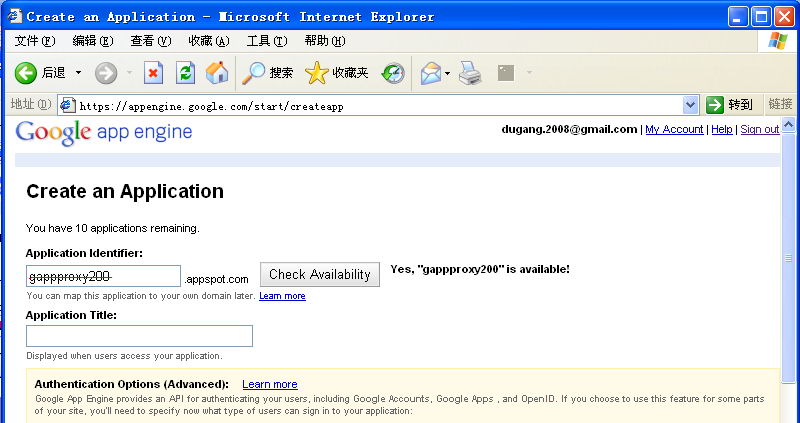This screenshot has height=423, width=800.
Task: Click the grey square toolbar icon
Action: coord(506,73)
